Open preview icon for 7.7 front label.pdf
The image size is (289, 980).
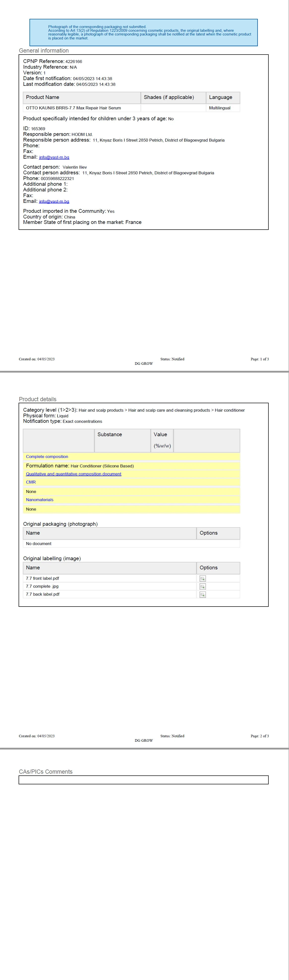tap(203, 578)
